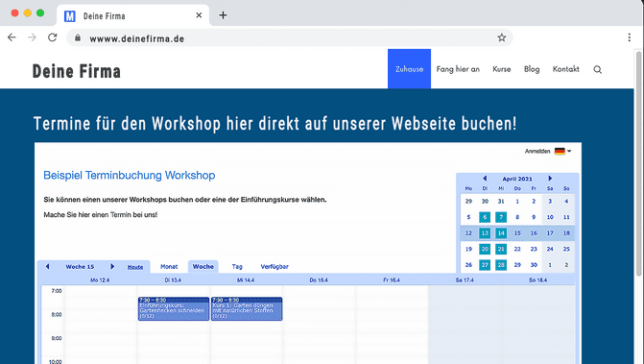Image resolution: width=644 pixels, height=364 pixels.
Task: Click the Sa 17.4 column header
Action: click(465, 279)
